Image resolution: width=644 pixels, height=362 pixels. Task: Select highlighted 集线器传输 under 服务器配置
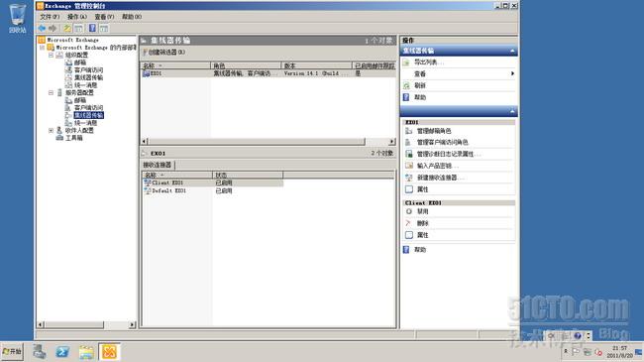coord(89,115)
